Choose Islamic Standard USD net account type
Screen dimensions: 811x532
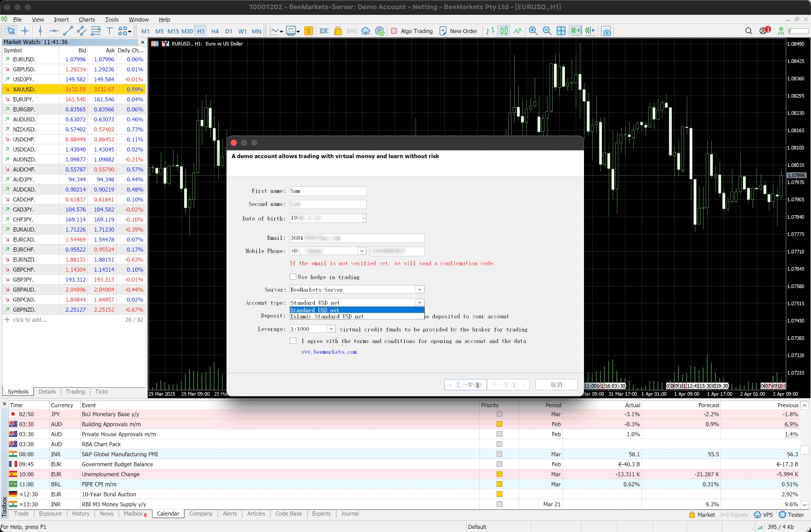point(327,316)
